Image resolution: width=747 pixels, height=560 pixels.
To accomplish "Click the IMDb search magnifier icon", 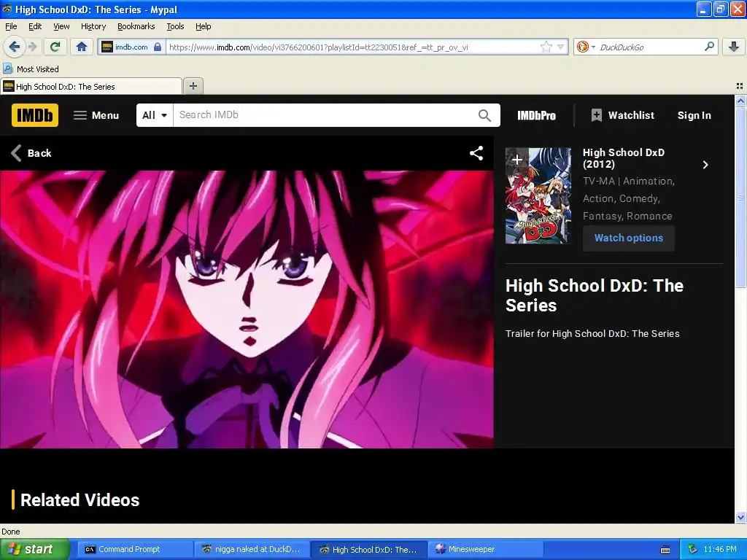I will [x=484, y=115].
